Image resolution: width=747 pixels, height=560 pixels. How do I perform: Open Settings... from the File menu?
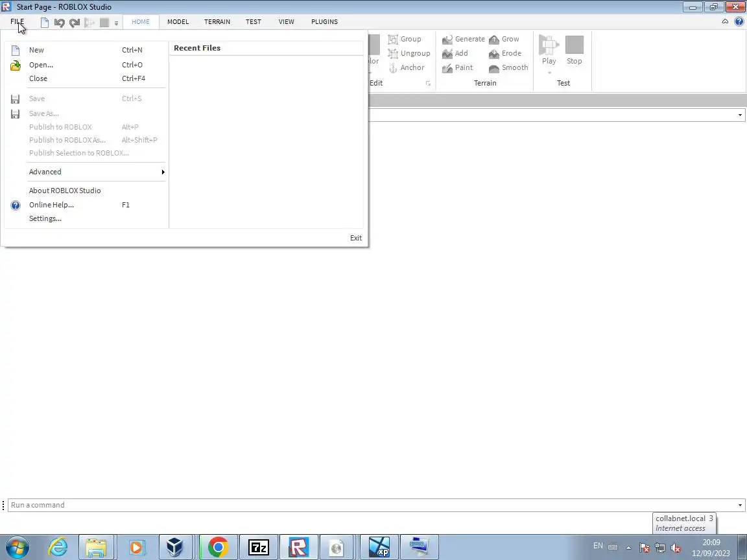click(x=85, y=218)
